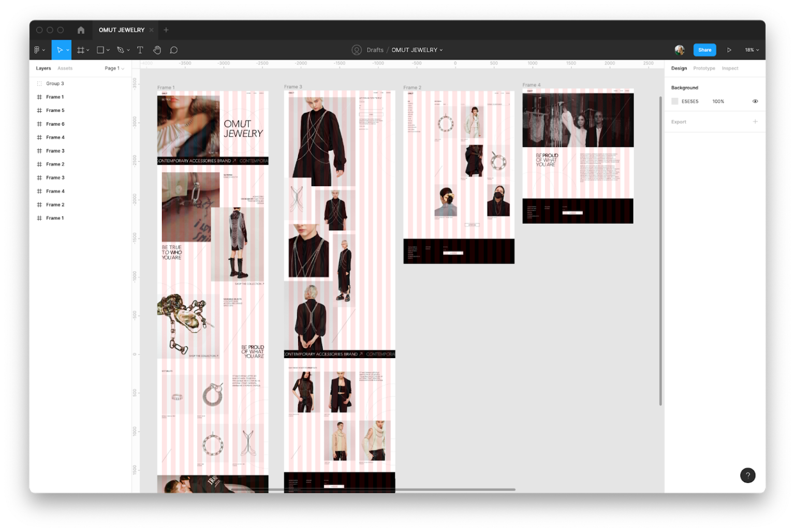Select the Rectangle shape tool

click(100, 50)
